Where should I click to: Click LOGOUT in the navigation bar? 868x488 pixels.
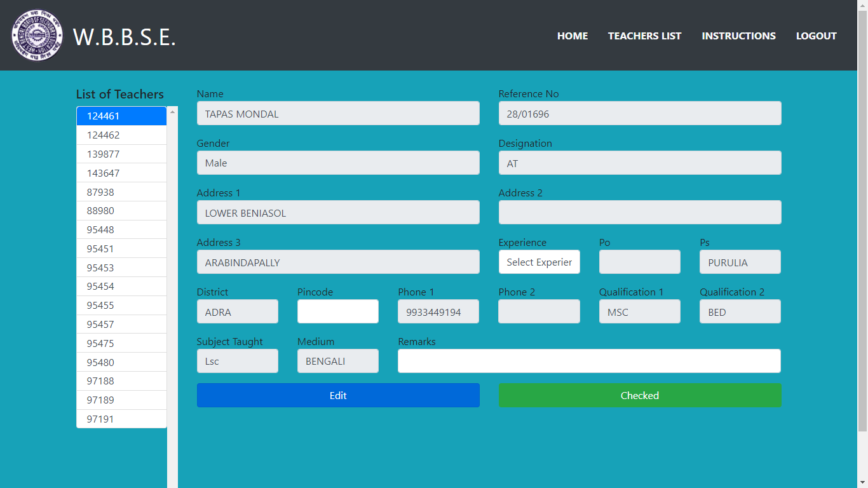[816, 36]
